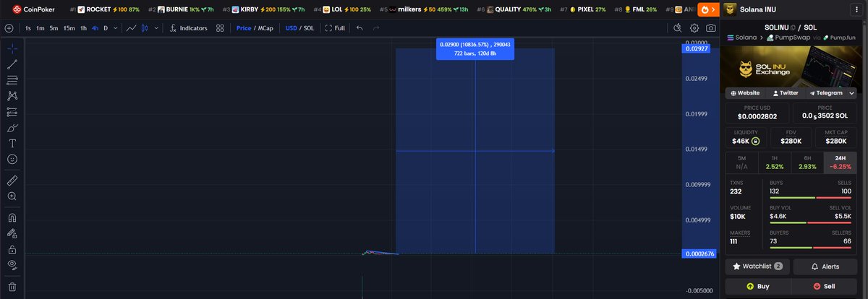868x299 pixels.
Task: Expand the time interval dropdown arrow
Action: pos(116,28)
